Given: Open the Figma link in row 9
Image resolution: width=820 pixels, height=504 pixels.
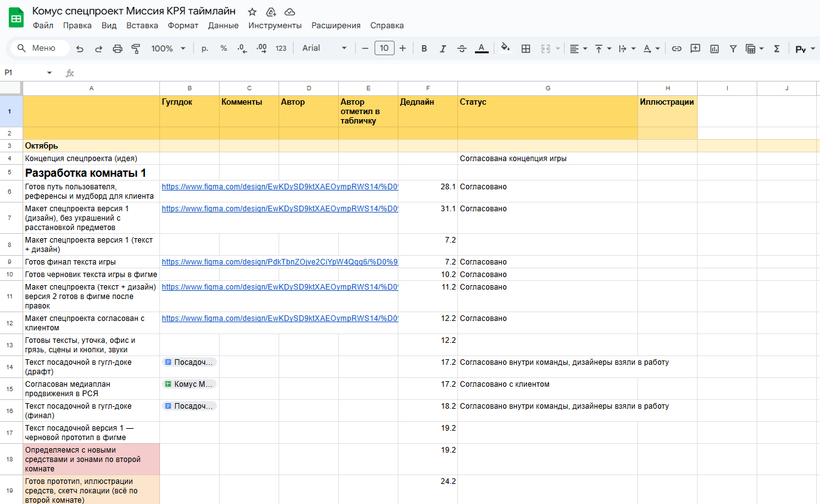Looking at the screenshot, I should (280, 262).
